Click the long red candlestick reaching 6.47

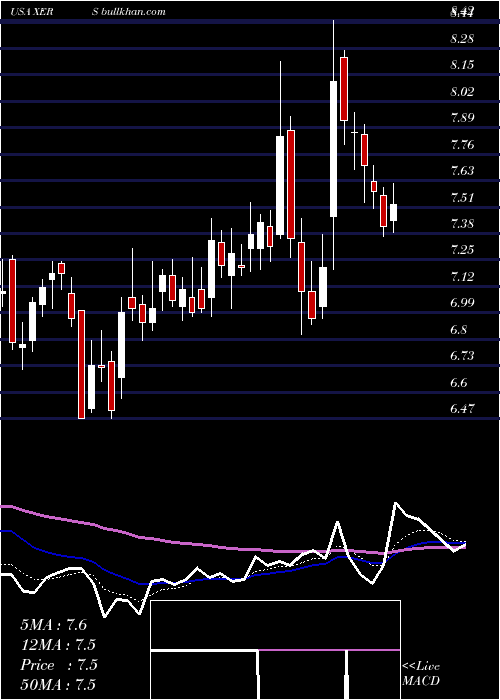pos(82,364)
